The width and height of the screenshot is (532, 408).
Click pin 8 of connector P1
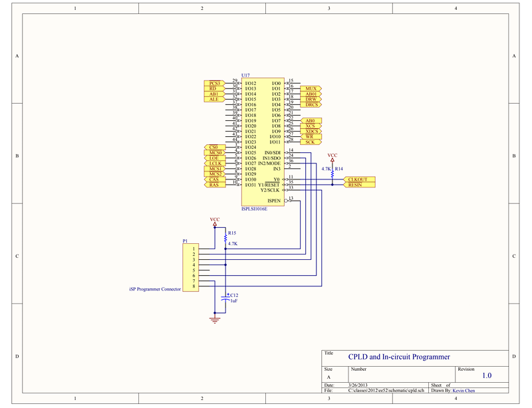194,286
